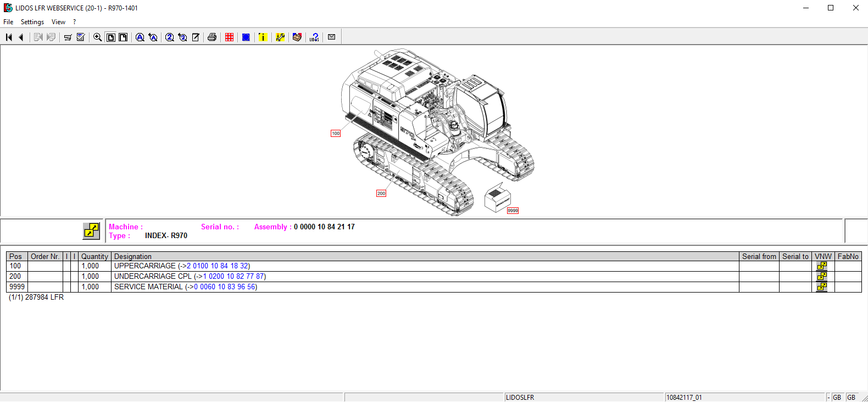This screenshot has height=402, width=868.
Task: Click the Order Nr. column header
Action: pos(45,256)
